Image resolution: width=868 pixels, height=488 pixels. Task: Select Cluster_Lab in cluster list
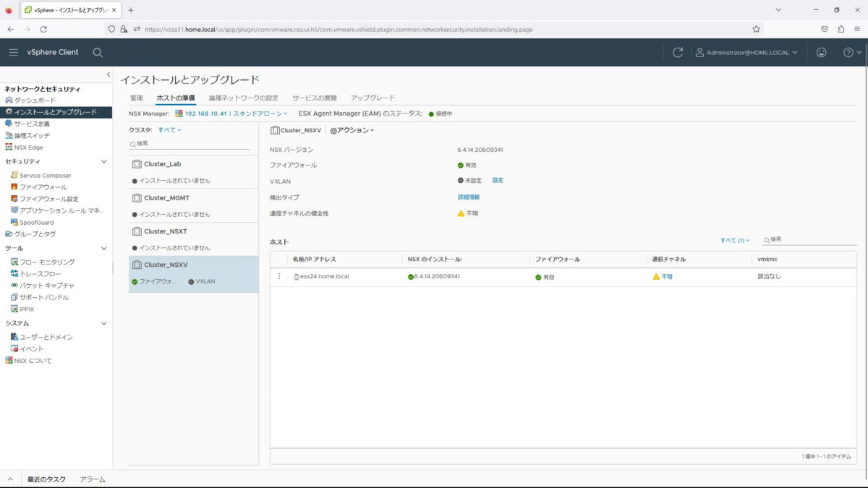click(x=193, y=171)
